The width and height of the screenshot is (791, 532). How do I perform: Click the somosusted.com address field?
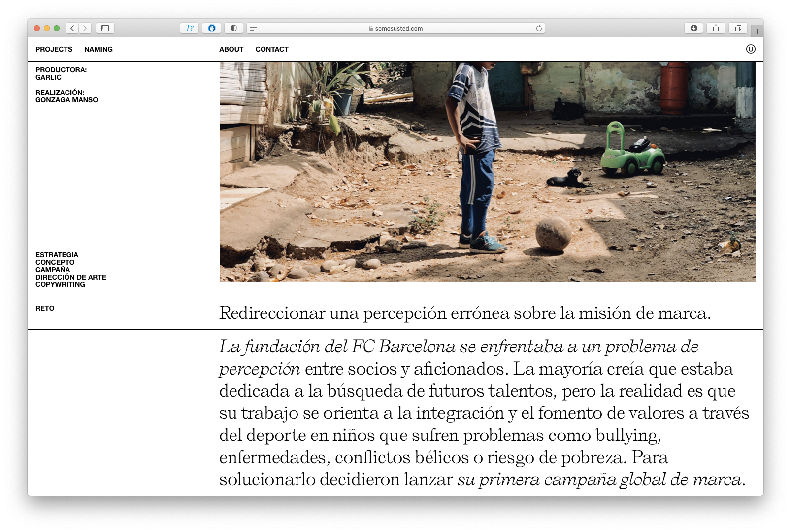(398, 28)
